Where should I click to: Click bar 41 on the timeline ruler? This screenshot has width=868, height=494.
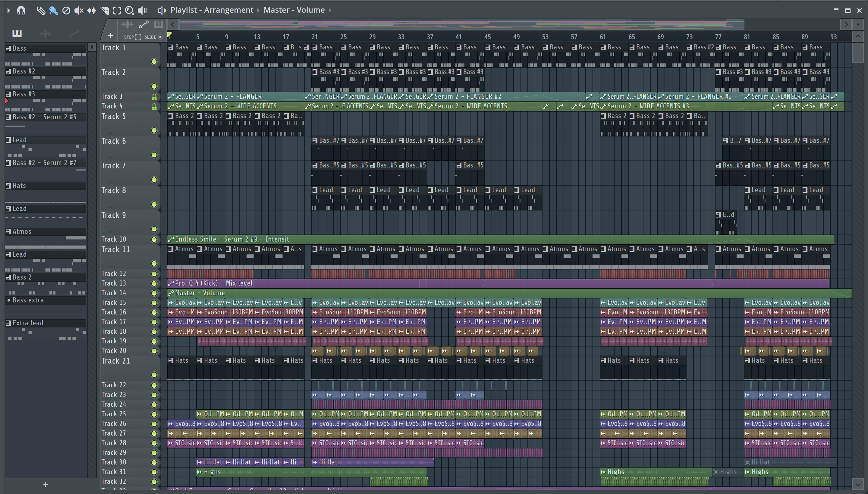(459, 37)
